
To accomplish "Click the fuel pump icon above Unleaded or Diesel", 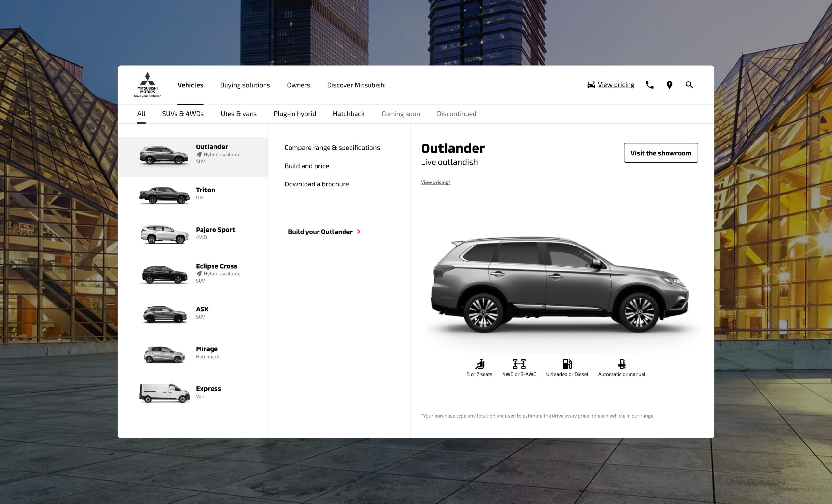I will coord(567,364).
